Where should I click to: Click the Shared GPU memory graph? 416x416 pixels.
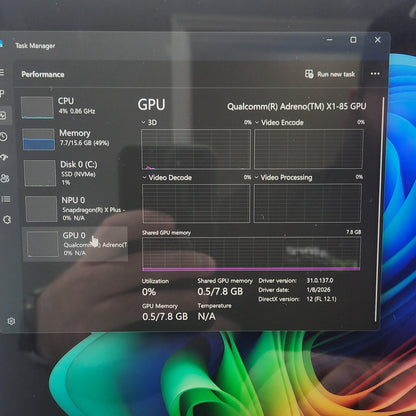pyautogui.click(x=251, y=253)
